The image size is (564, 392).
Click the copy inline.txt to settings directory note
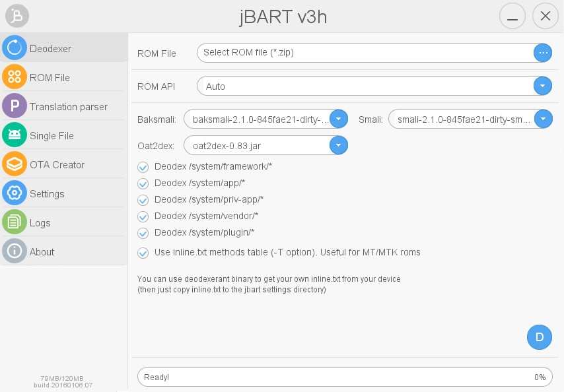click(x=232, y=290)
